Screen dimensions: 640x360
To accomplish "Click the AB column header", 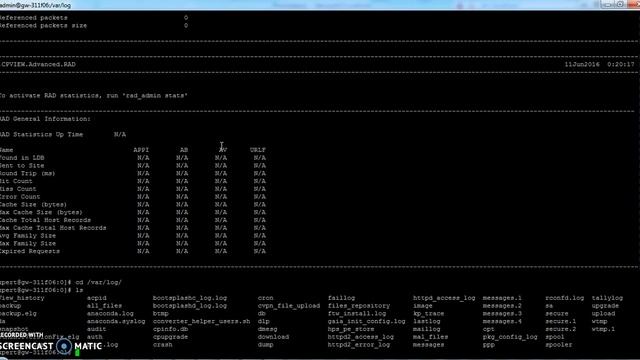I will [184, 150].
